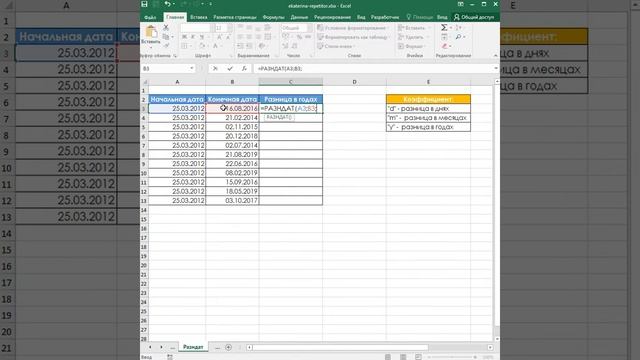
Task: Open Fill down options icon
Action: [444, 37]
